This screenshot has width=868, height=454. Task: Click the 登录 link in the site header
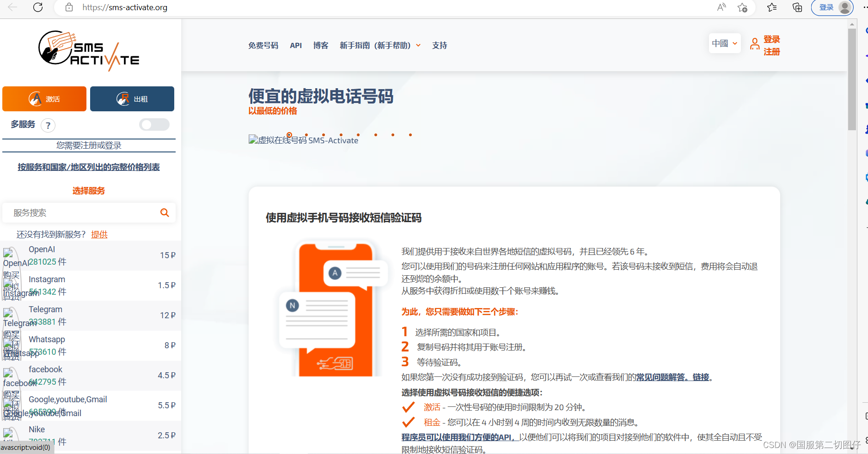point(771,39)
